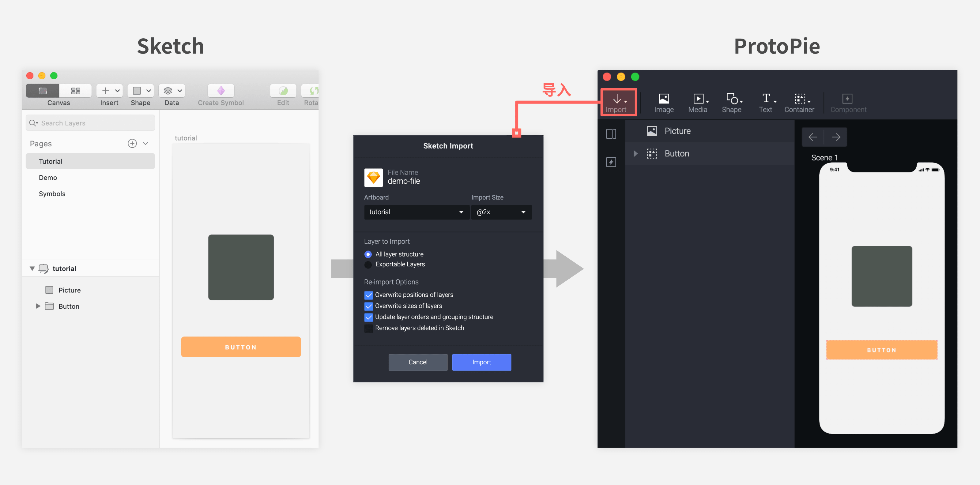
Task: Choose the Shape tool in ProtoPie toolbar
Action: 732,103
